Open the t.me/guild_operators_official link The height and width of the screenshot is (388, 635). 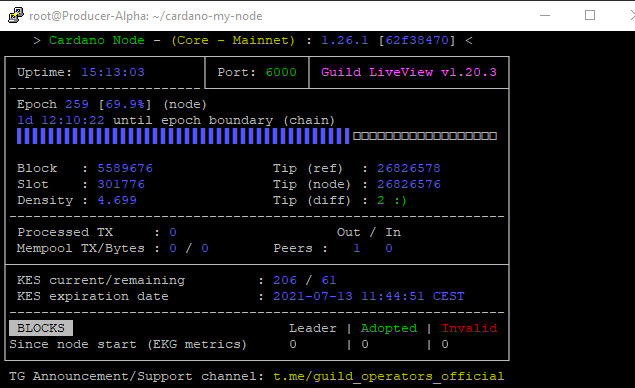pyautogui.click(x=389, y=376)
